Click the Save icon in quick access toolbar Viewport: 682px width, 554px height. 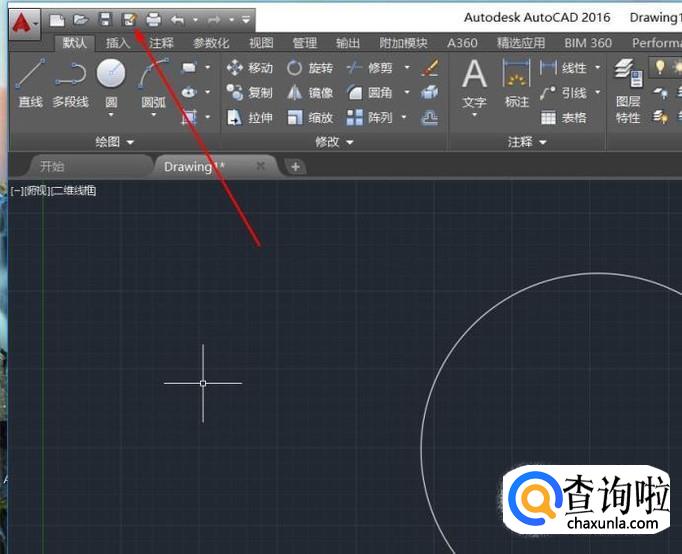click(104, 19)
